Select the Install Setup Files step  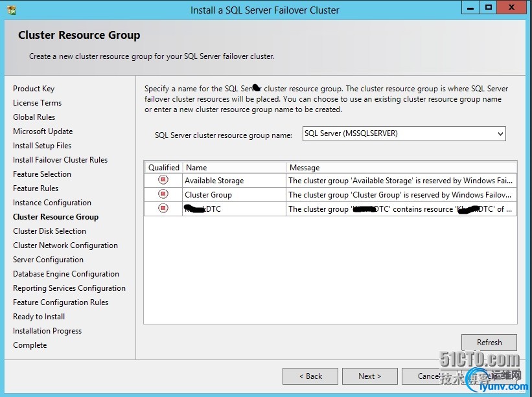click(x=42, y=146)
